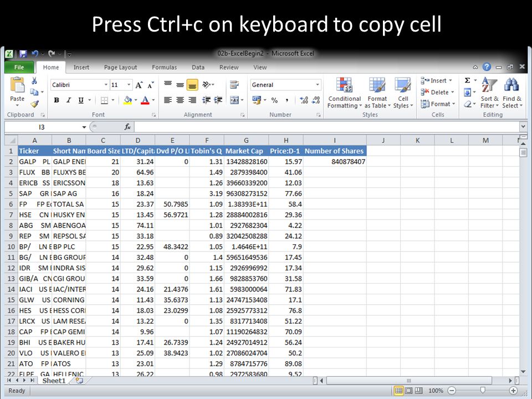Expand Conditional Formatting menu
This screenshot has width=532, height=399.
pos(344,93)
